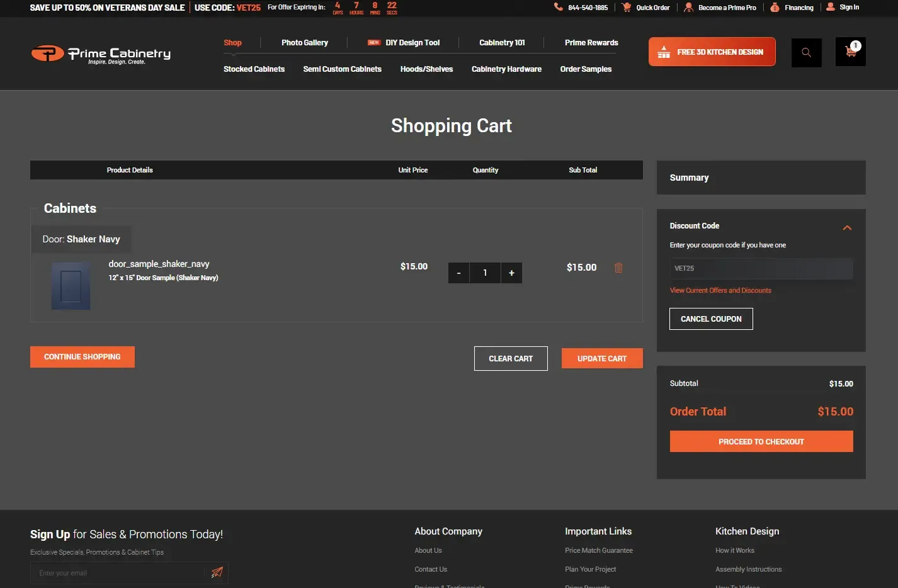The height and width of the screenshot is (588, 898).
Task: Call 844-540-1885 phone link
Action: (588, 8)
